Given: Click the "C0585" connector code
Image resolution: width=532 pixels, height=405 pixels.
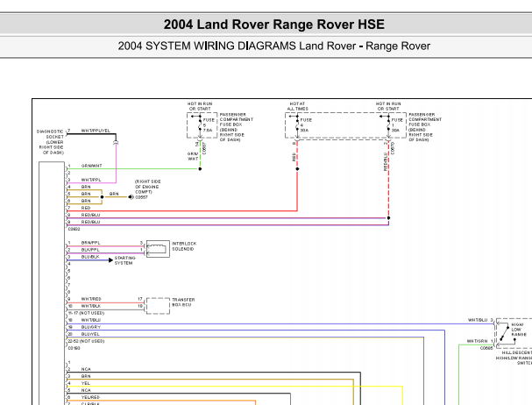Looking at the screenshot, I should 486,348.
